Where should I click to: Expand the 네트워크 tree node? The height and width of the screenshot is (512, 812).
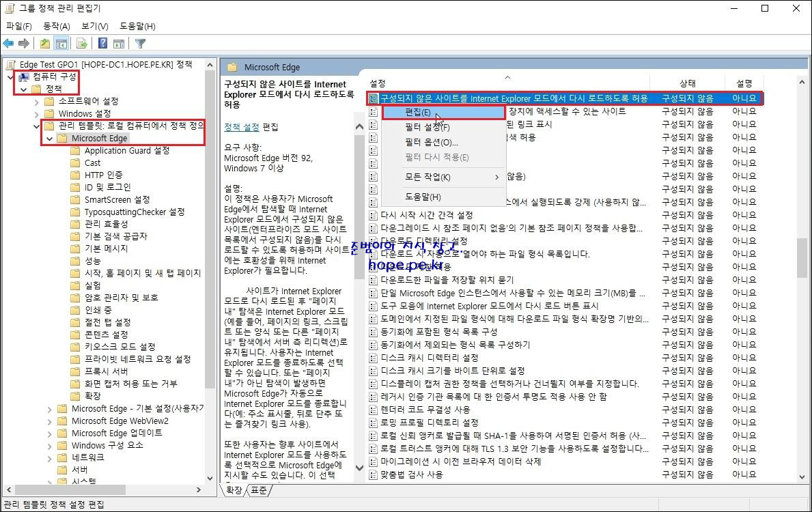pyautogui.click(x=49, y=458)
